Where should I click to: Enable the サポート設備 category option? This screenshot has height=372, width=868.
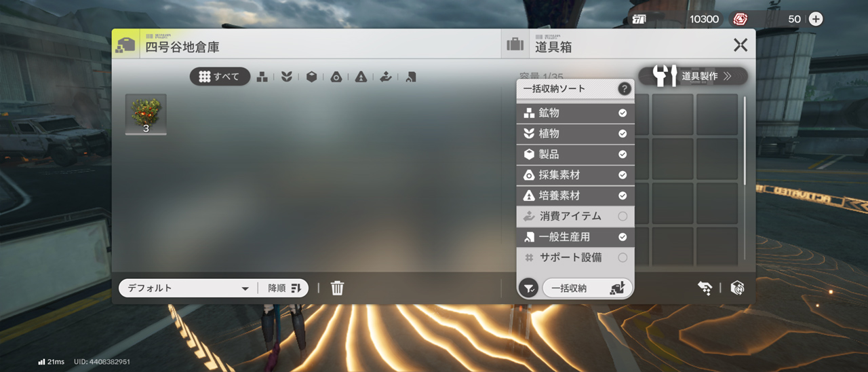coord(623,258)
